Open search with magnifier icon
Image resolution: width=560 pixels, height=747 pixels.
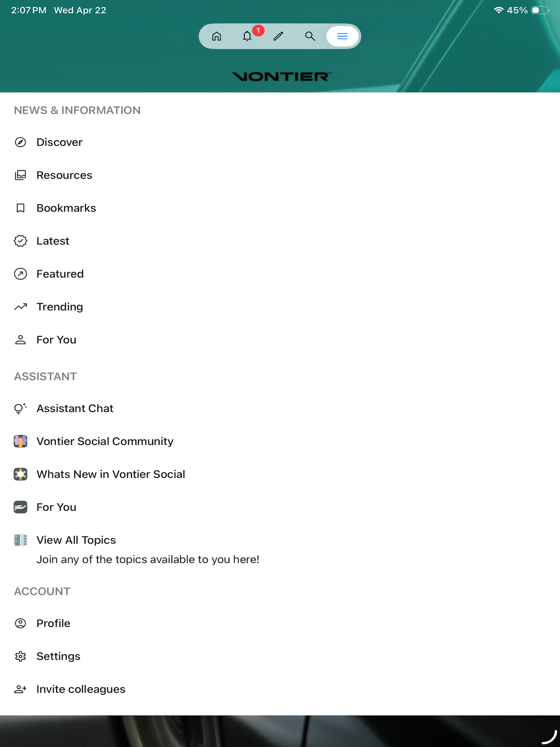[x=310, y=36]
